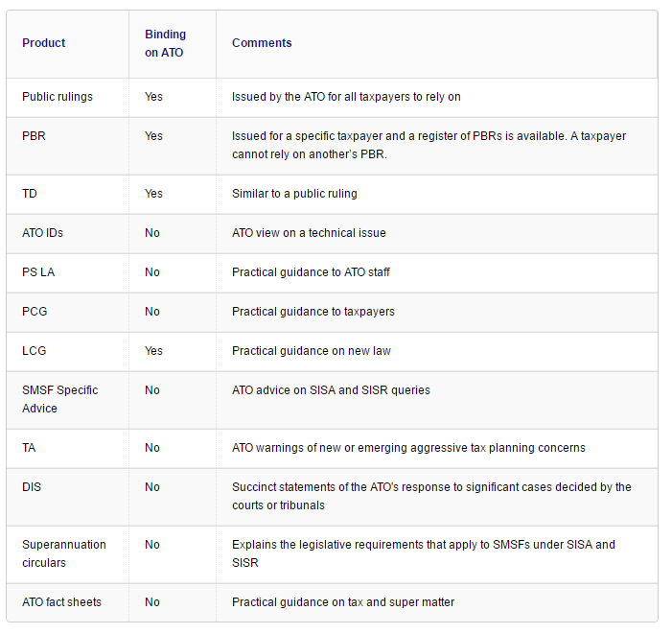This screenshot has width=672, height=634.
Task: Select the "PCG" product cell
Action: click(x=34, y=312)
